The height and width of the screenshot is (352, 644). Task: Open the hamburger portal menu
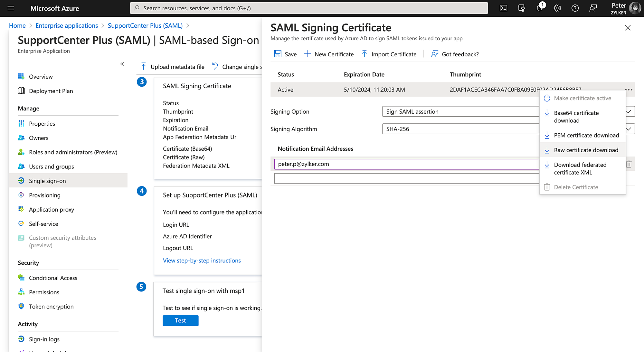11,8
